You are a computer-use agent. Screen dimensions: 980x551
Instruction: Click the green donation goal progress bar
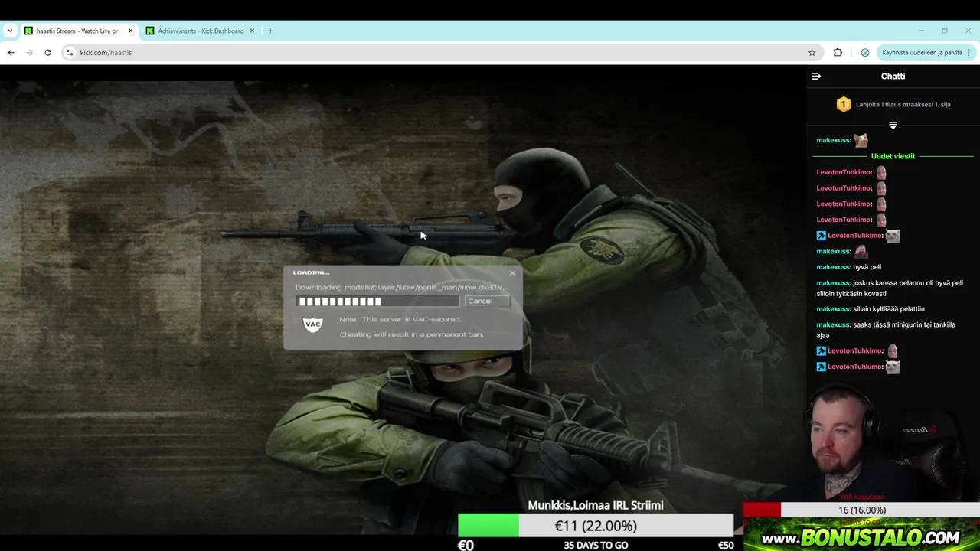(x=596, y=526)
